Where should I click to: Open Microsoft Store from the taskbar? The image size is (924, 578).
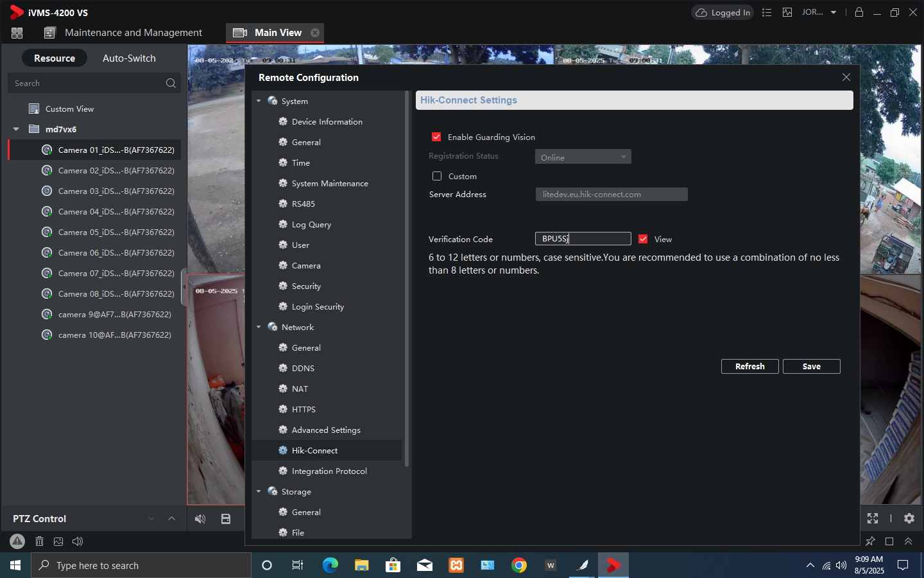[x=393, y=565]
